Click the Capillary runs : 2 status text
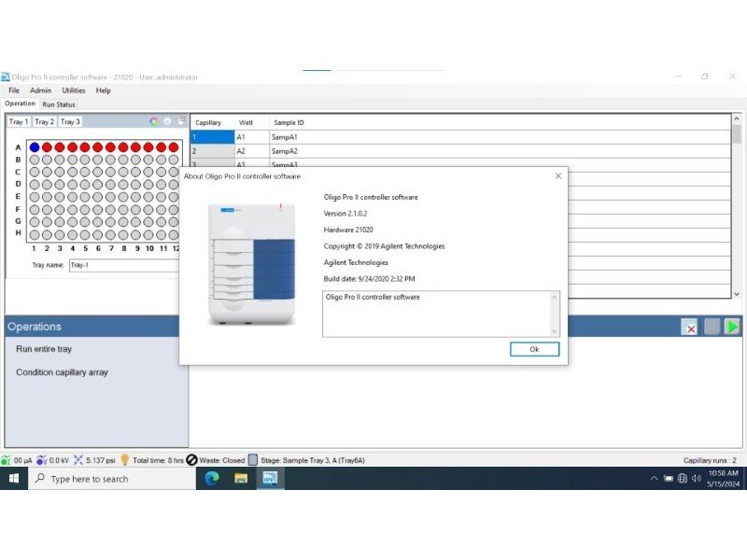The width and height of the screenshot is (747, 560). coord(710,460)
